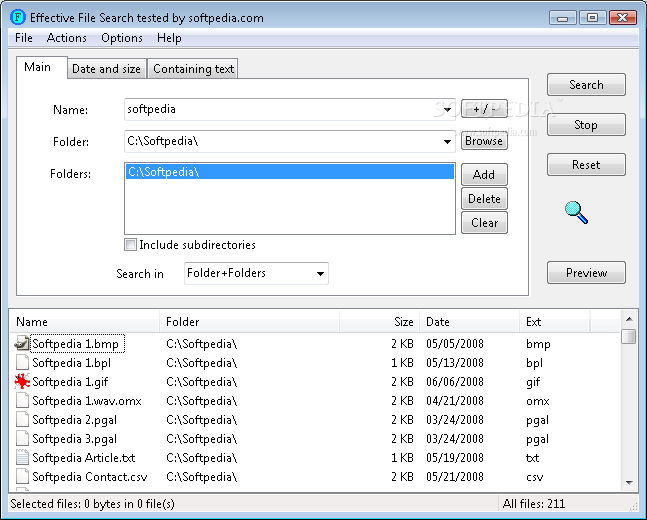This screenshot has width=647, height=520.
Task: Click the Softpedia Contact.csv file icon
Action: click(x=22, y=476)
